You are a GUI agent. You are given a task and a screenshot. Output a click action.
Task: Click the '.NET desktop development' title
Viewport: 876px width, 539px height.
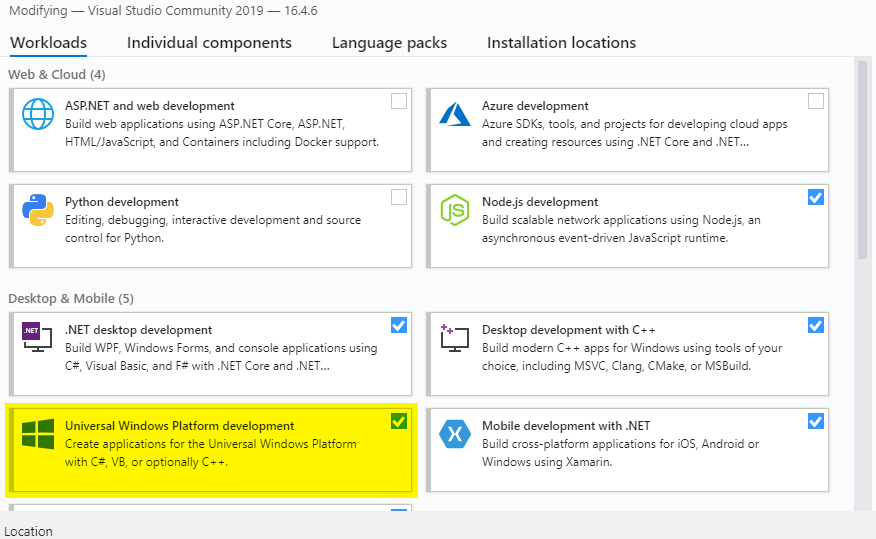pos(139,330)
